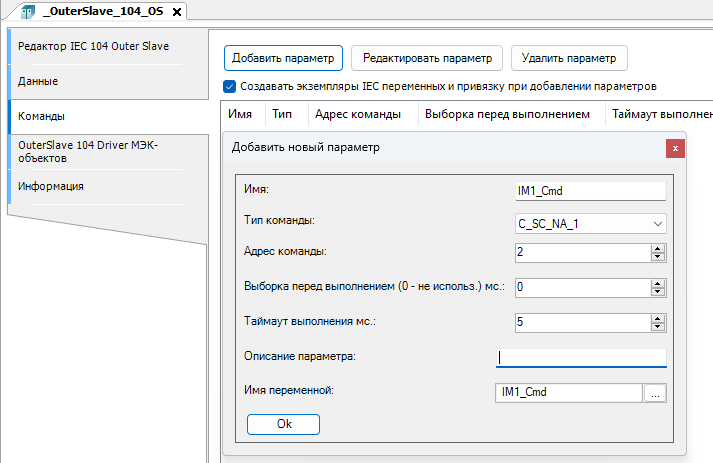Decrease 'Адрес команды' with the down arrow

pyautogui.click(x=657, y=257)
